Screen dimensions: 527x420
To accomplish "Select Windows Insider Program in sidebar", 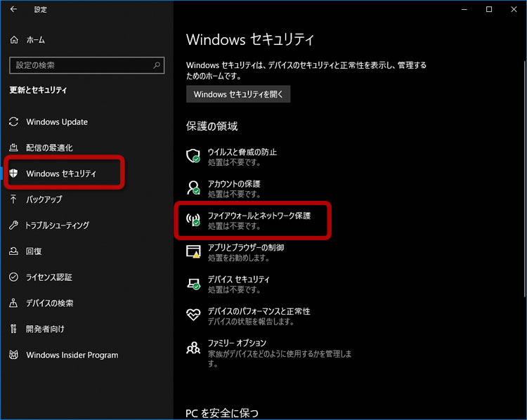I will coord(72,355).
